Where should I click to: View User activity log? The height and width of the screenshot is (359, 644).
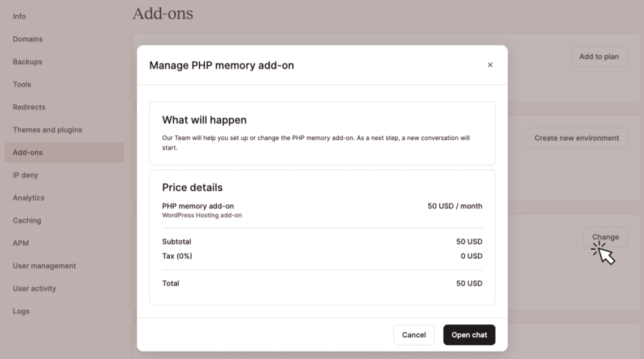(33, 288)
